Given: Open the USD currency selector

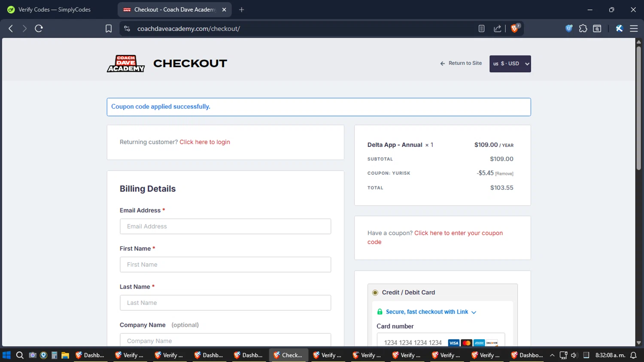Looking at the screenshot, I should tap(510, 64).
